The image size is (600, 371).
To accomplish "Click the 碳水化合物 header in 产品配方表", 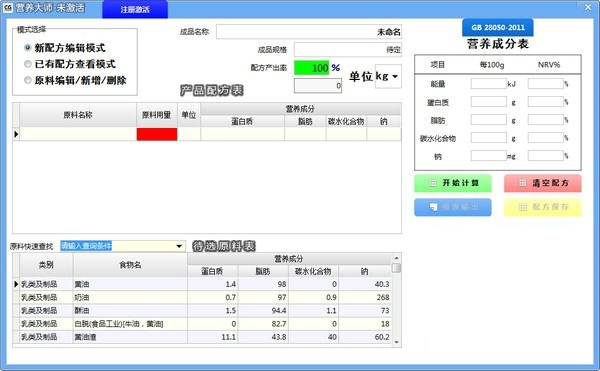I will pos(346,121).
